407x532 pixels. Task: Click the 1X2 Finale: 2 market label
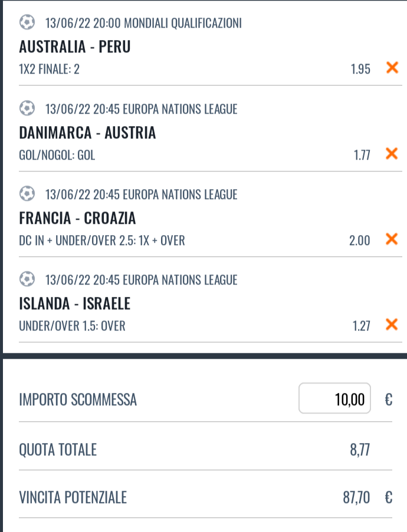pos(50,69)
